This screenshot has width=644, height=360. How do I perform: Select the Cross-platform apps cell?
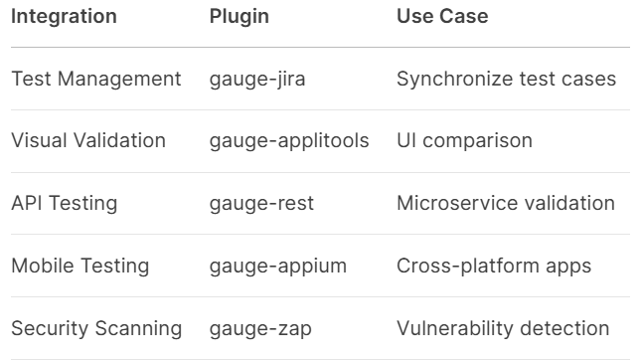[494, 267]
